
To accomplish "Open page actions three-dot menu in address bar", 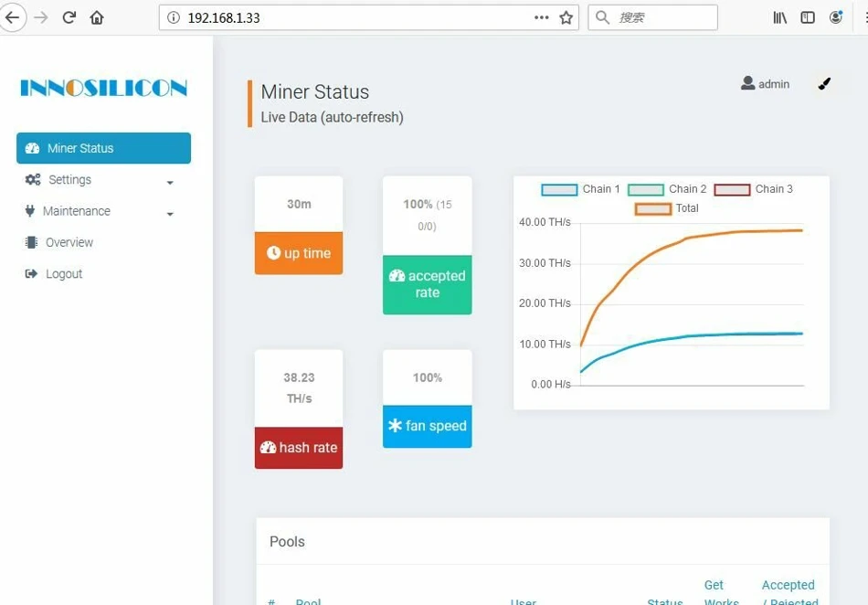I will tap(542, 17).
